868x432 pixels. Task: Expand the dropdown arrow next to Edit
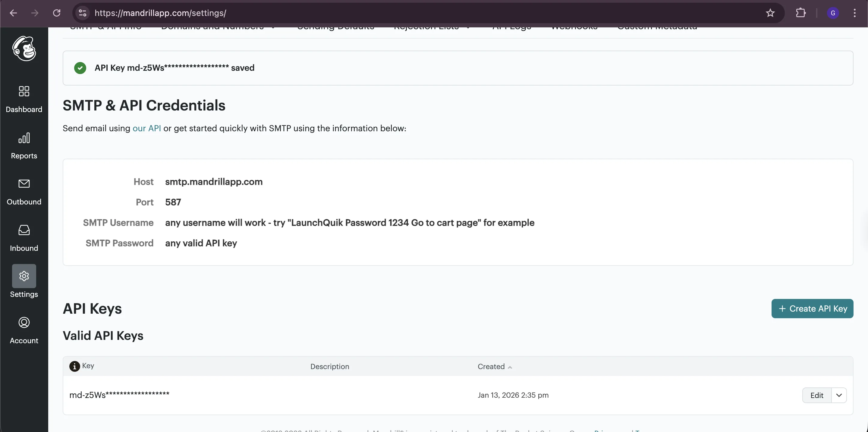coord(839,395)
